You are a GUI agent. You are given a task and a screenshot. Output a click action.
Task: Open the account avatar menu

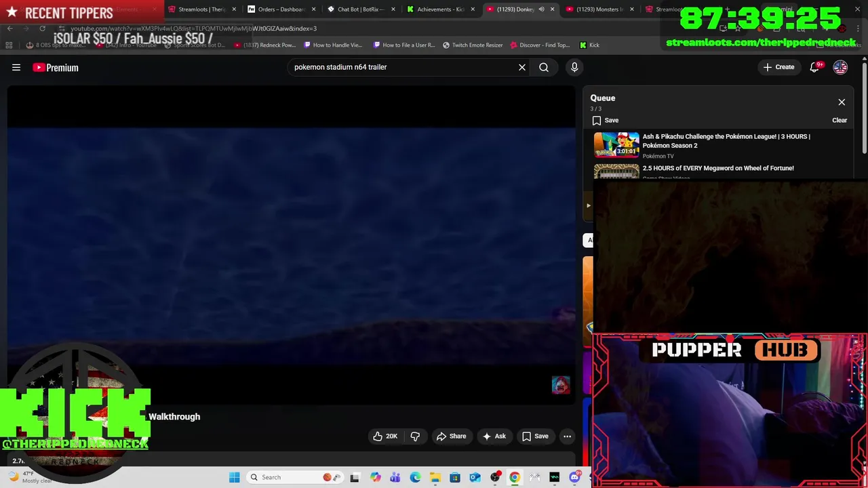point(840,67)
